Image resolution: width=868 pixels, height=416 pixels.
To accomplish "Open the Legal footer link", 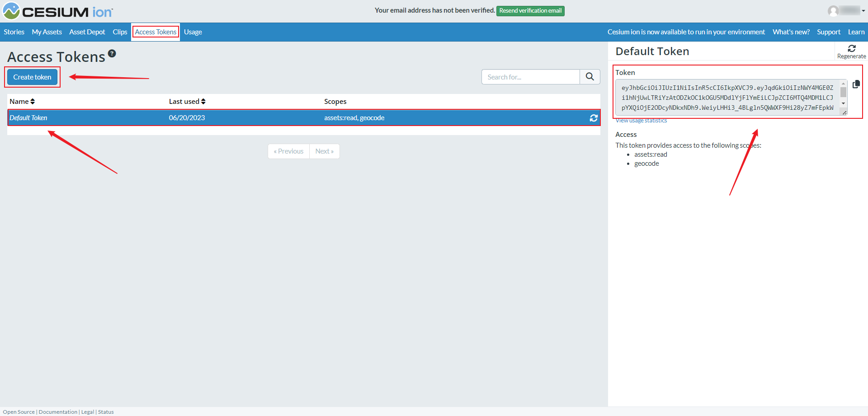I will point(88,412).
